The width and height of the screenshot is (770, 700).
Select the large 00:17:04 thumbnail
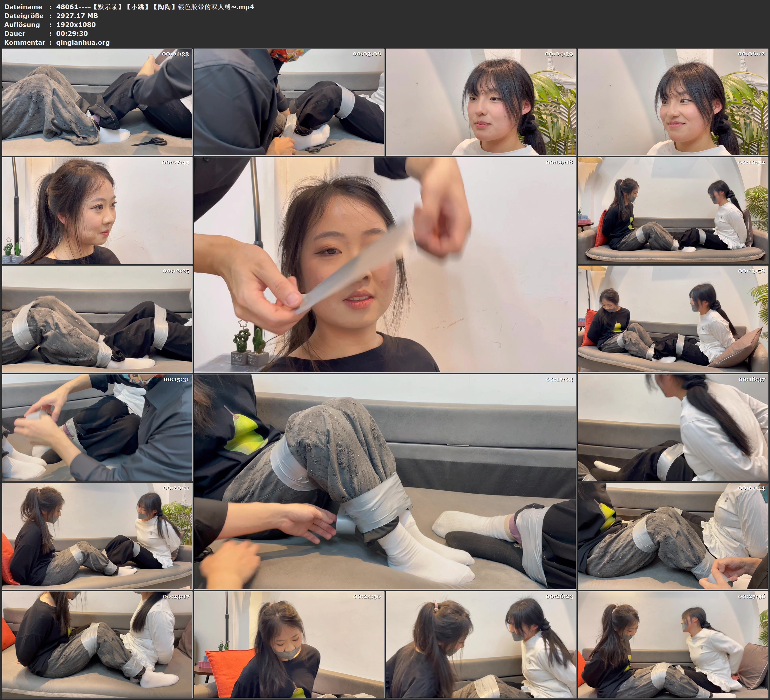click(385, 482)
